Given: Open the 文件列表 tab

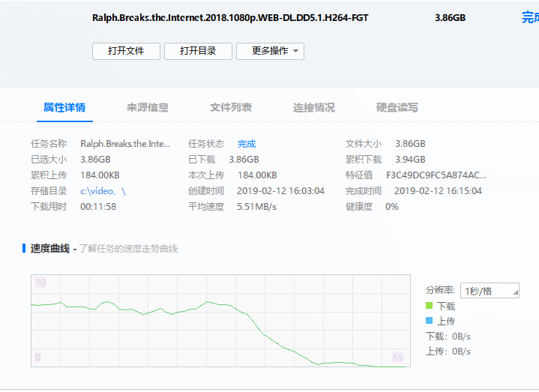Looking at the screenshot, I should click(x=231, y=107).
